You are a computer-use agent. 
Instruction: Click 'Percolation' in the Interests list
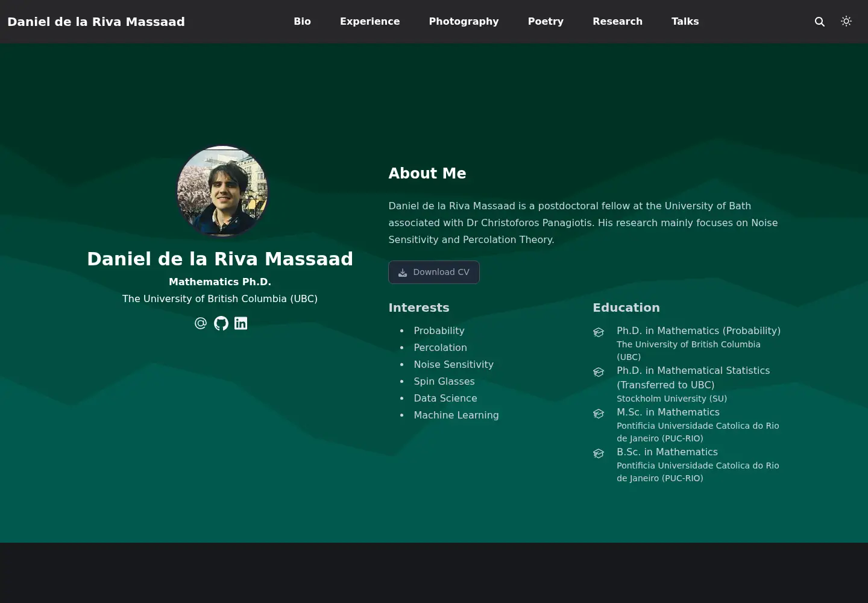pos(441,347)
